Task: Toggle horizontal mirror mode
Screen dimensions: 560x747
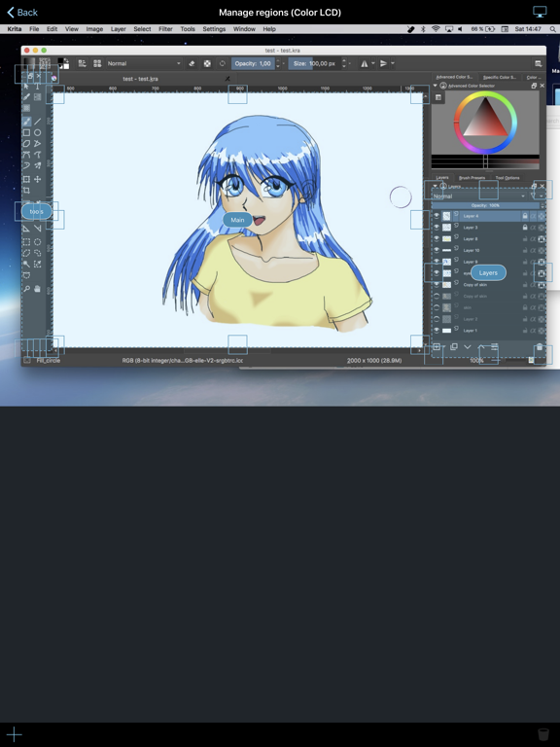Action: click(x=364, y=63)
